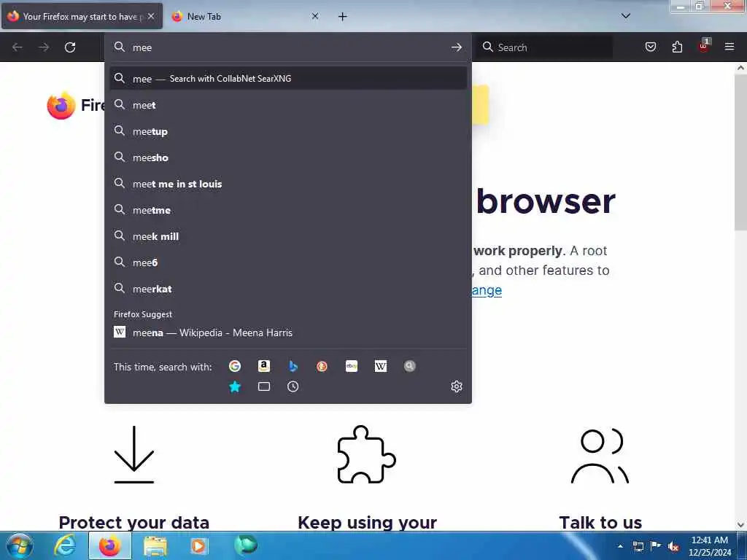Open the Save to Pocket icon
Viewport: 747px width, 560px height.
click(x=650, y=47)
